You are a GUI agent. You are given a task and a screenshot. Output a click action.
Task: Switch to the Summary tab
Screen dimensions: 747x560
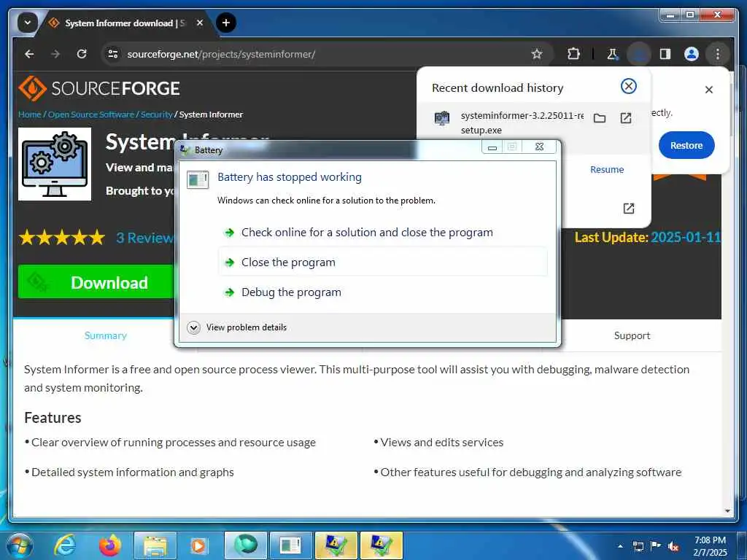105,335
